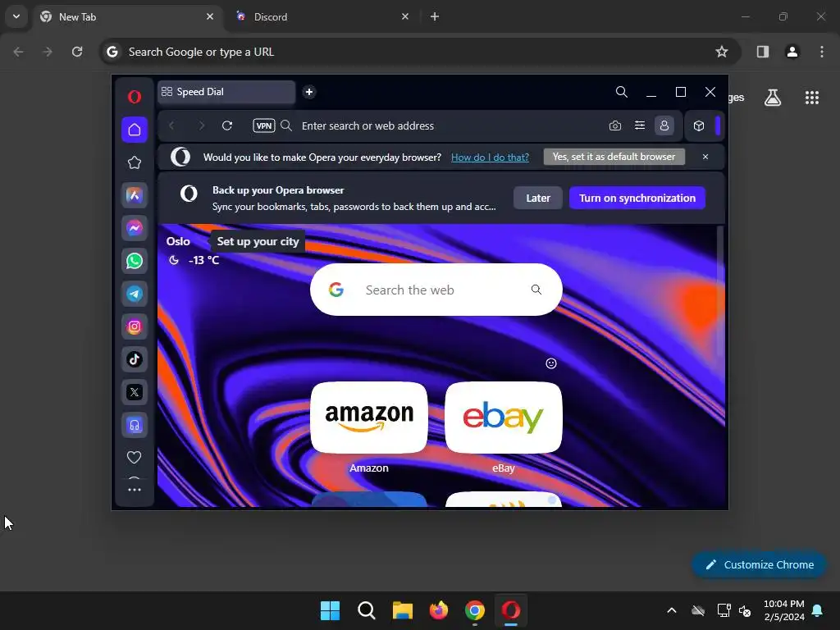
Task: Toggle the Opera VPN badge
Action: pos(264,126)
